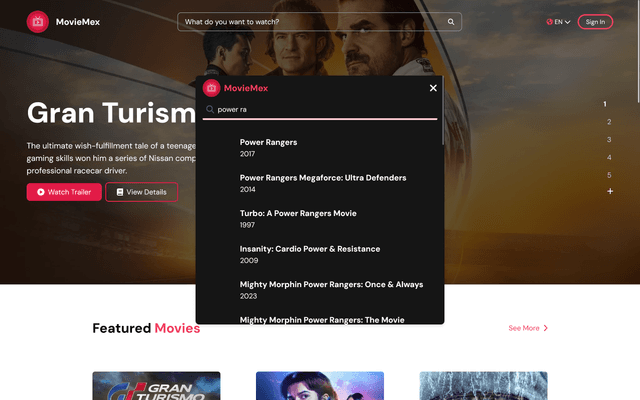Click the View Details button
This screenshot has height=400, width=640.
pos(141,192)
